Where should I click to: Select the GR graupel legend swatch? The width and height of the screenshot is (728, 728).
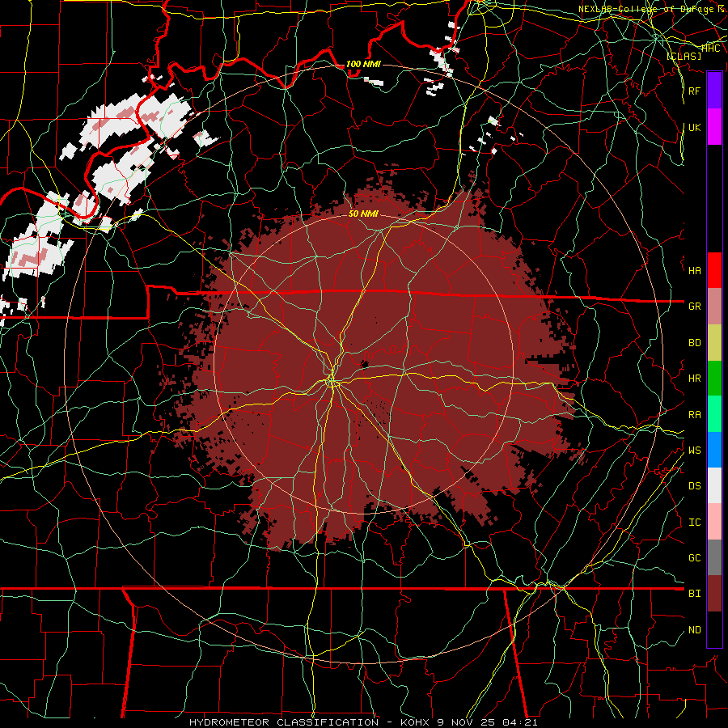coord(714,306)
